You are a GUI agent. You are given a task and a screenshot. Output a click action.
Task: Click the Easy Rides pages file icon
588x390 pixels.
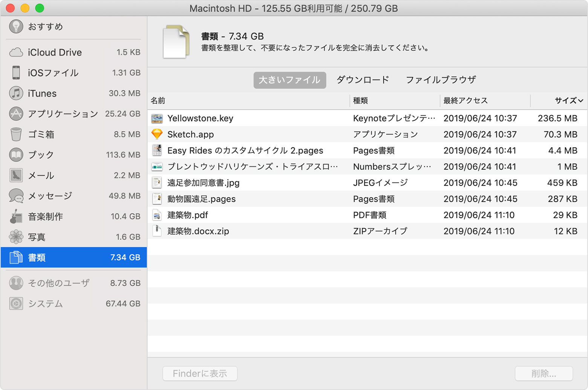click(157, 150)
